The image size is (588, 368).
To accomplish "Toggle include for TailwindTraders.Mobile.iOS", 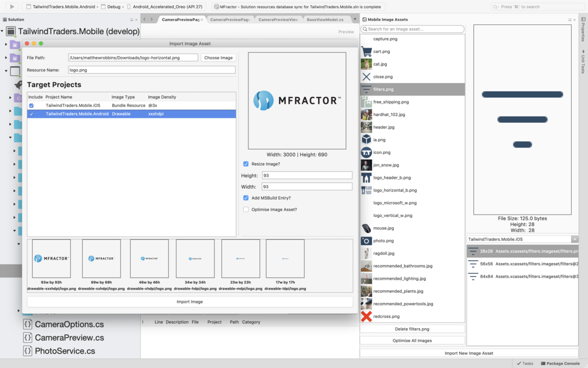I will 31,106.
